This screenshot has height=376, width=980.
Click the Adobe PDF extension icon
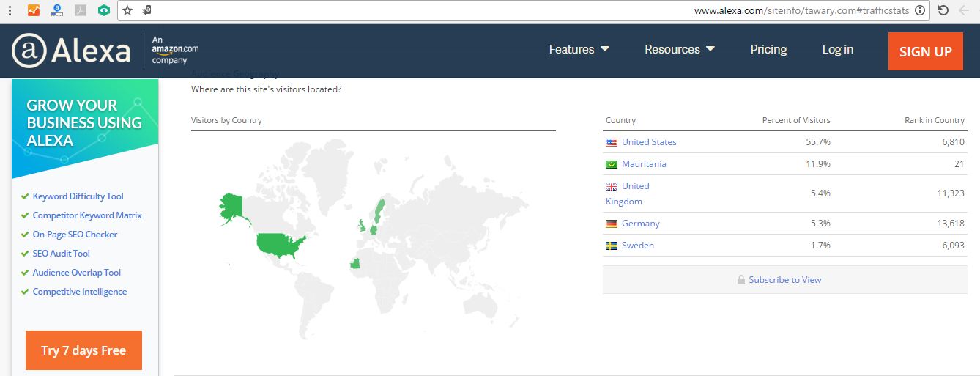pyautogui.click(x=81, y=10)
